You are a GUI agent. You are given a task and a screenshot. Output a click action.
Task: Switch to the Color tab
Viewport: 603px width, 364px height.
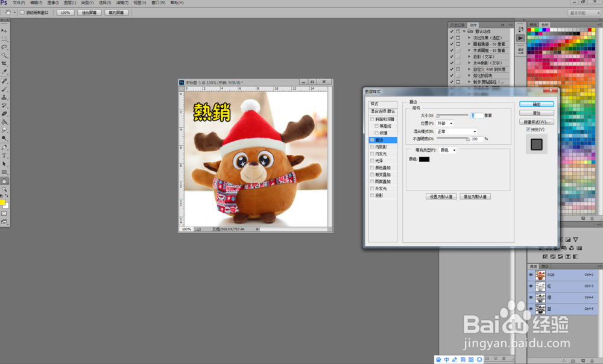[534, 25]
